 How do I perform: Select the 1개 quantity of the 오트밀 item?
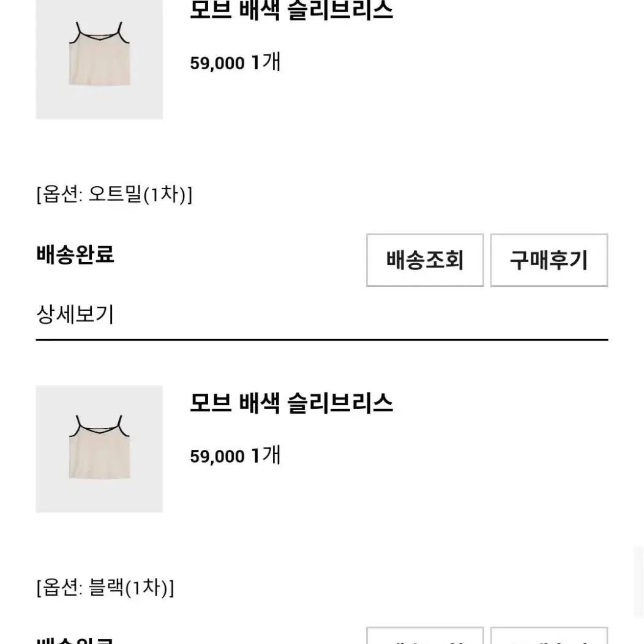(x=266, y=62)
